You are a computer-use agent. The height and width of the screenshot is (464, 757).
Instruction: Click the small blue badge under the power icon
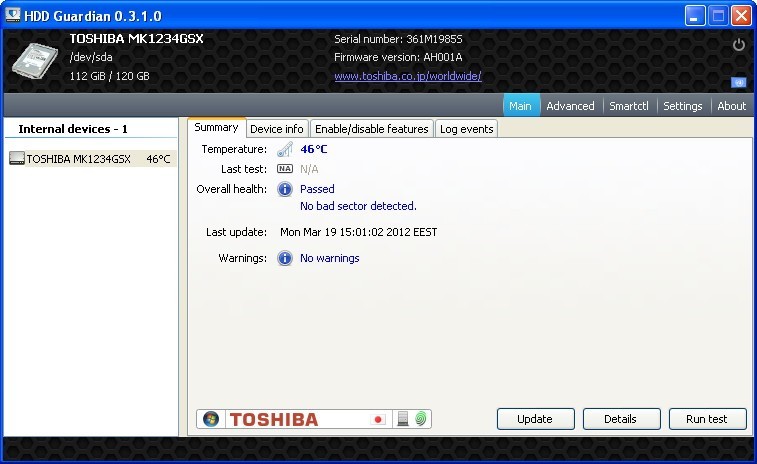pyautogui.click(x=739, y=83)
